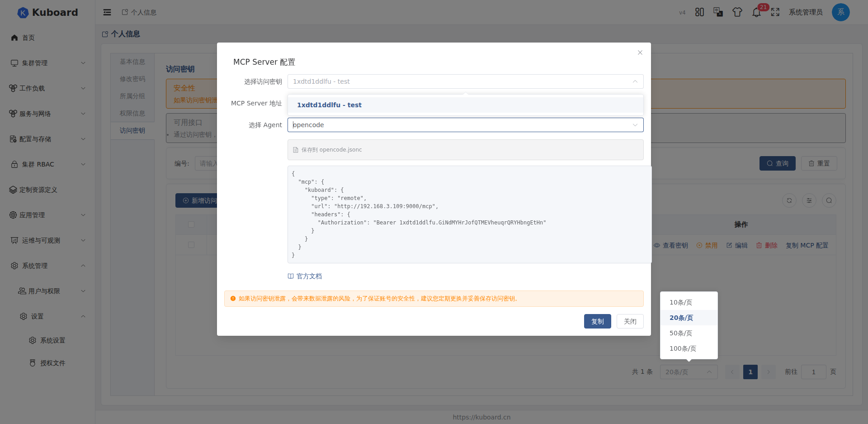This screenshot has width=868, height=424.
Task: Click the 重置 reset button
Action: pos(819,163)
